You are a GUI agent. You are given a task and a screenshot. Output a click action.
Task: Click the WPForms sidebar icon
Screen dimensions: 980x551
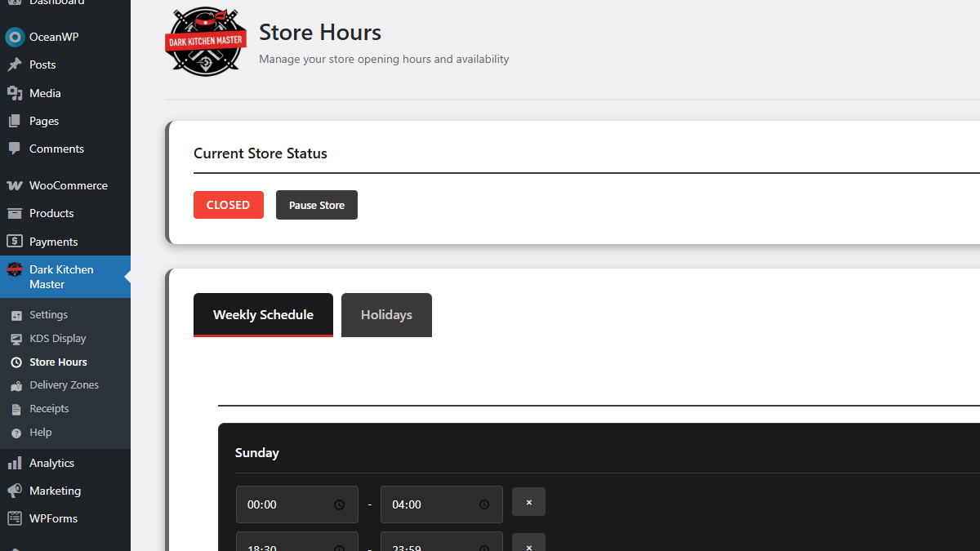tap(15, 518)
